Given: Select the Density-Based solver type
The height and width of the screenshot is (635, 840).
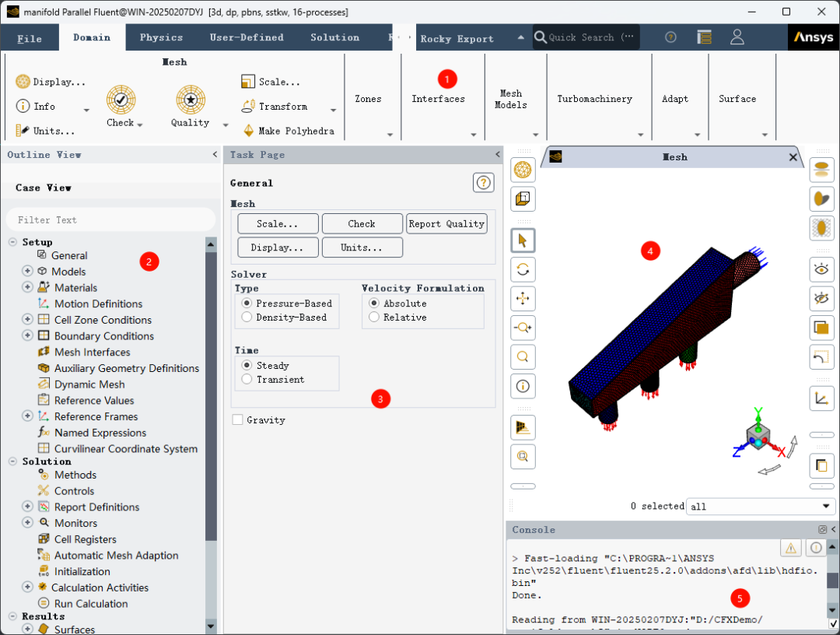Looking at the screenshot, I should (247, 317).
